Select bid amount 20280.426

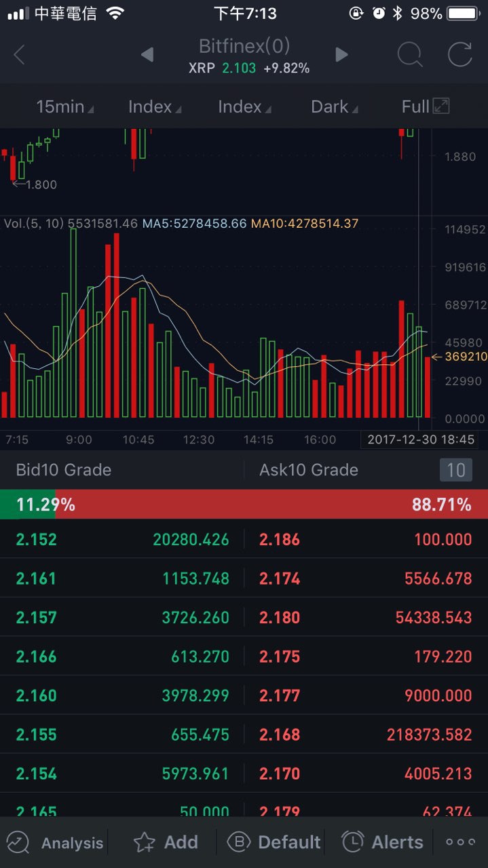[x=191, y=540]
